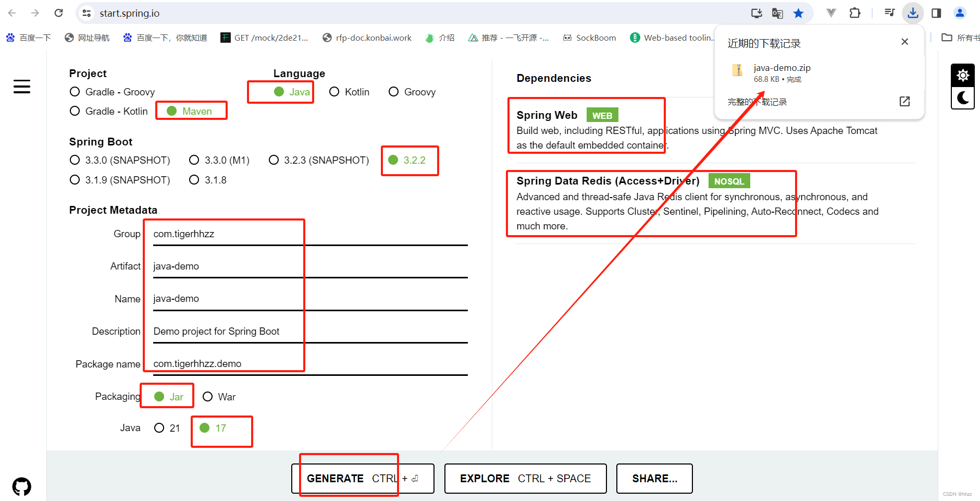Click the browser address bar URL
Image resolution: width=980 pixels, height=501 pixels.
pyautogui.click(x=130, y=13)
